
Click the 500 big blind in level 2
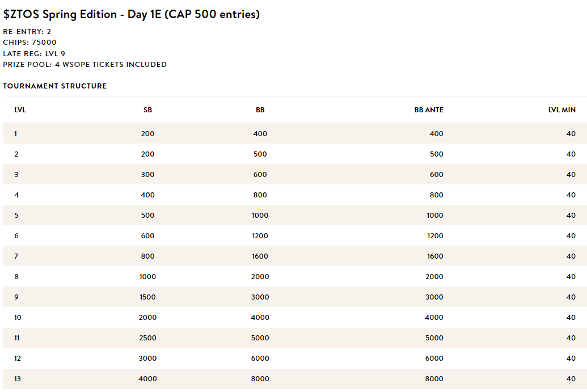260,154
